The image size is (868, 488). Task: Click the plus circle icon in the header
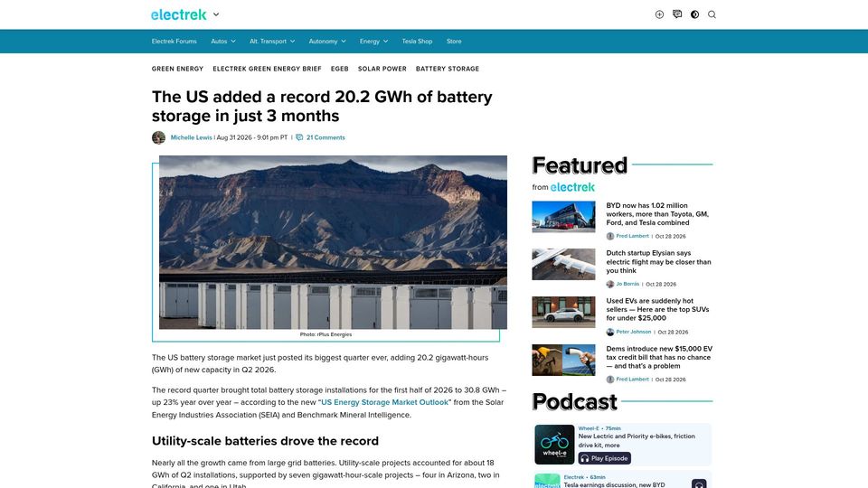(659, 14)
